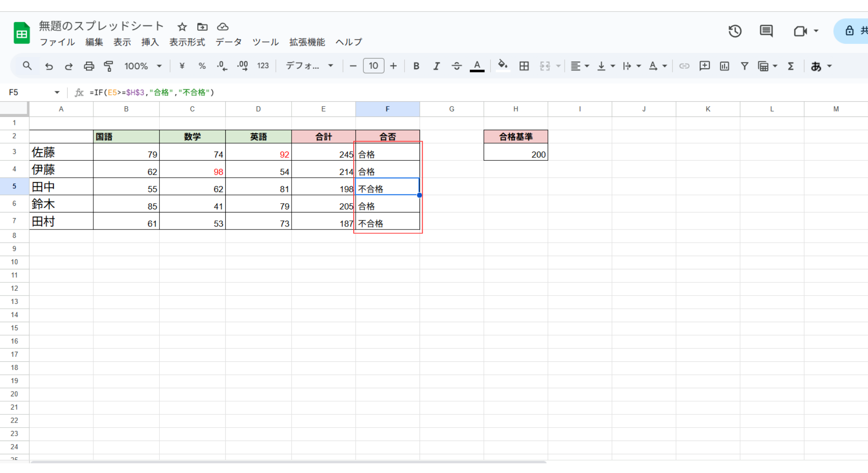Open the borders tool
This screenshot has height=473, width=868.
coord(524,66)
